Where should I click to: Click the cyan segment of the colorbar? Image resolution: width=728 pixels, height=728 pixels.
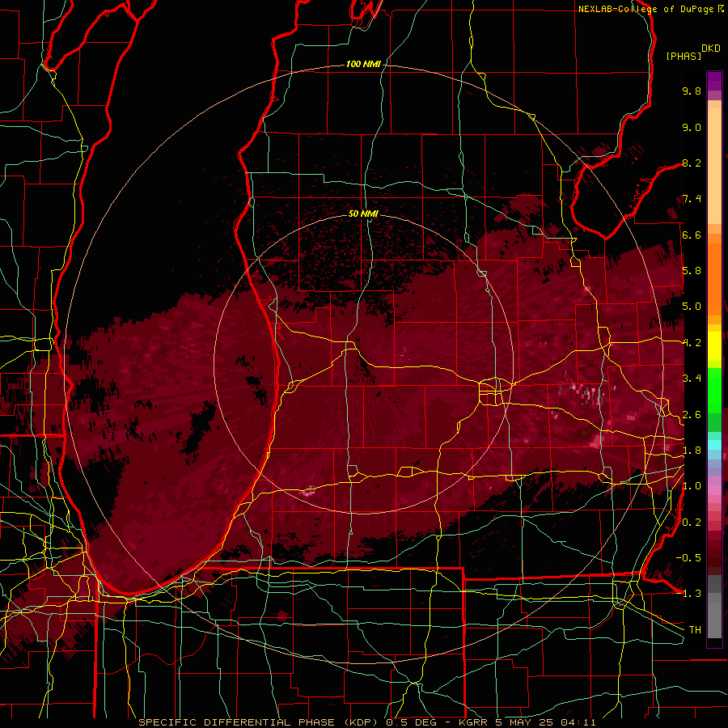click(714, 445)
